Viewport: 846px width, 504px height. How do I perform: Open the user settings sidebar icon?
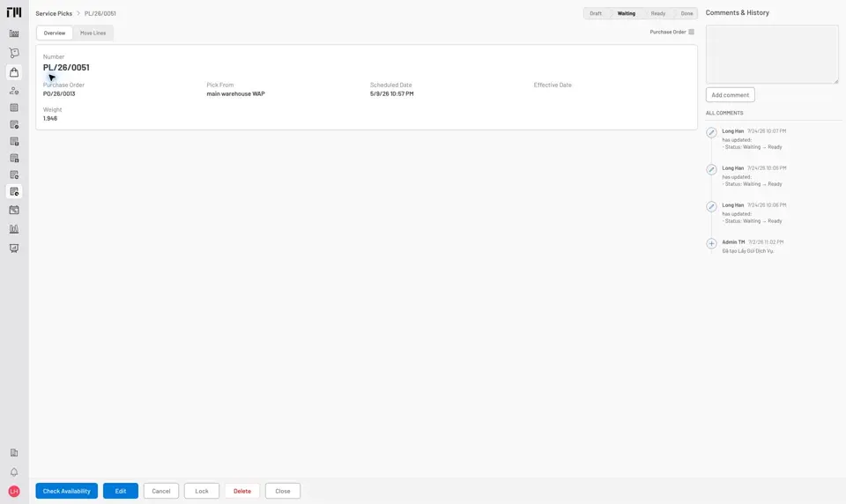coord(14,91)
